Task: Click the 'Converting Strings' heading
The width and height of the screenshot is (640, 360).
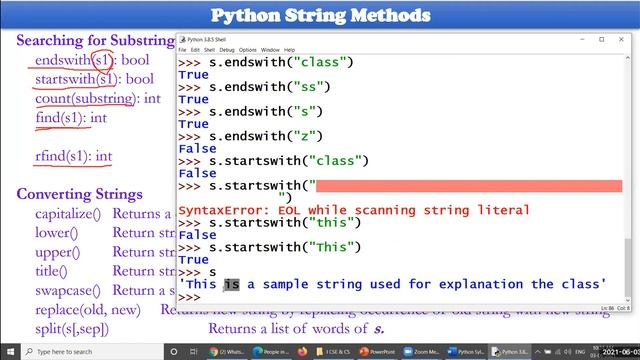Action: pyautogui.click(x=80, y=194)
